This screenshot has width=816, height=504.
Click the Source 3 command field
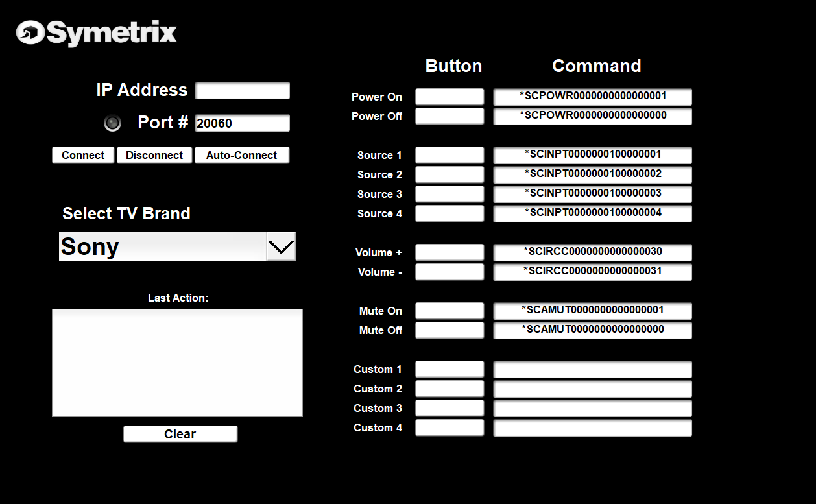(592, 194)
